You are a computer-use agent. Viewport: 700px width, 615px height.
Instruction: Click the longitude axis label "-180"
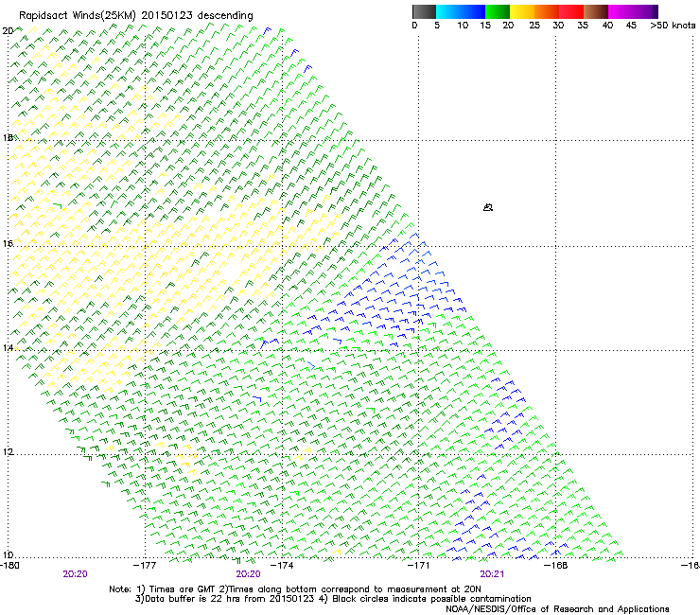click(x=9, y=566)
